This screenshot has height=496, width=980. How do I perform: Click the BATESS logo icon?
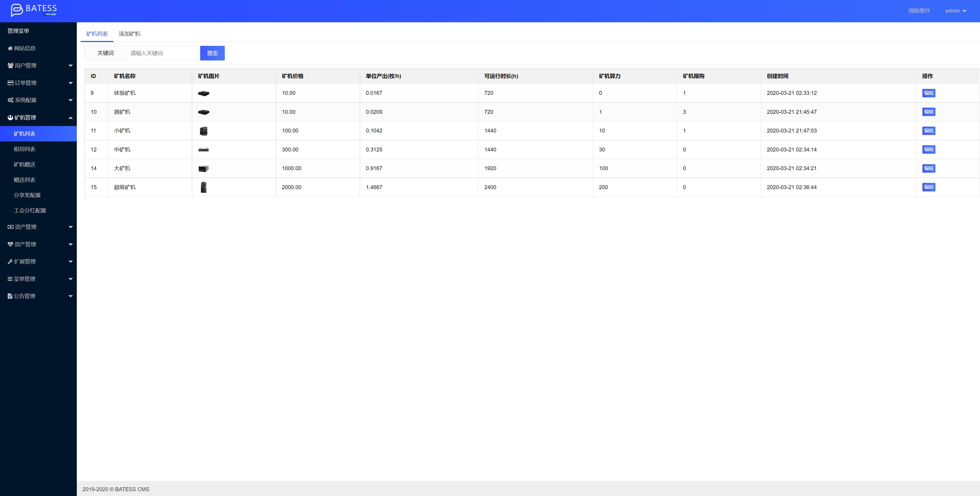click(17, 10)
